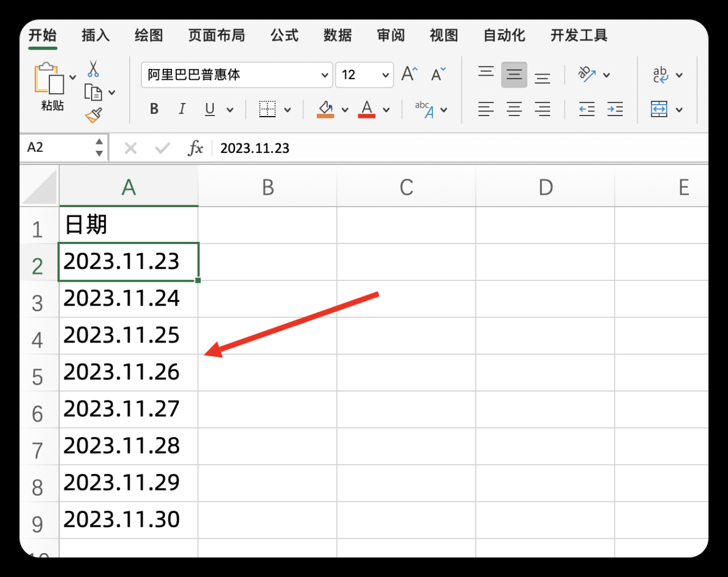Click the cell borders icon
The height and width of the screenshot is (577, 728).
267,109
